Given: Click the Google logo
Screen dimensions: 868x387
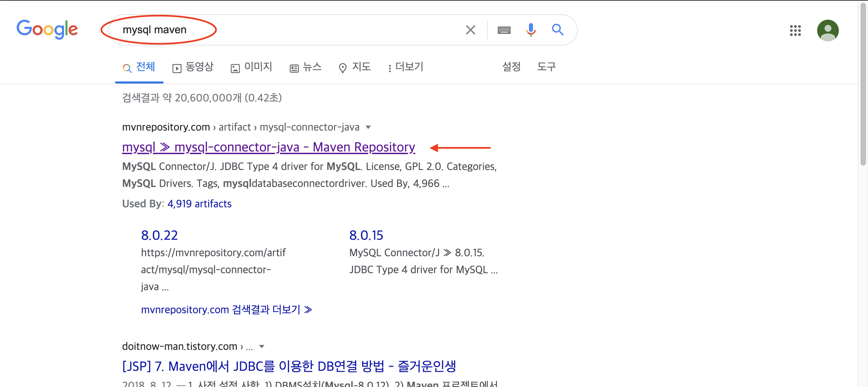Looking at the screenshot, I should coord(47,30).
